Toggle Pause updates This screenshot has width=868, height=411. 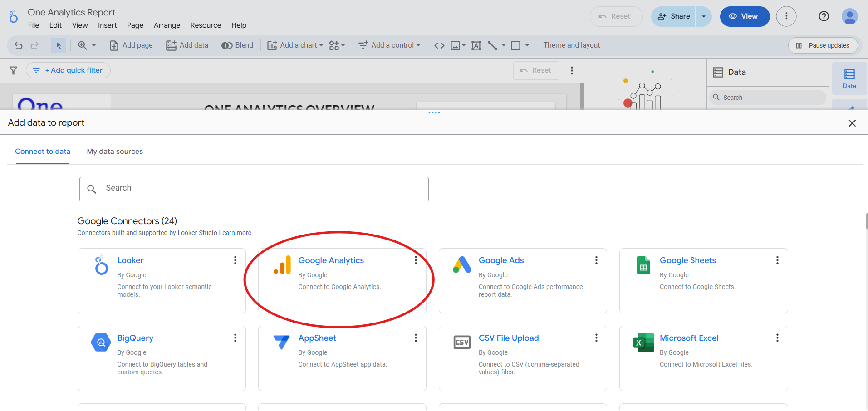pyautogui.click(x=823, y=45)
